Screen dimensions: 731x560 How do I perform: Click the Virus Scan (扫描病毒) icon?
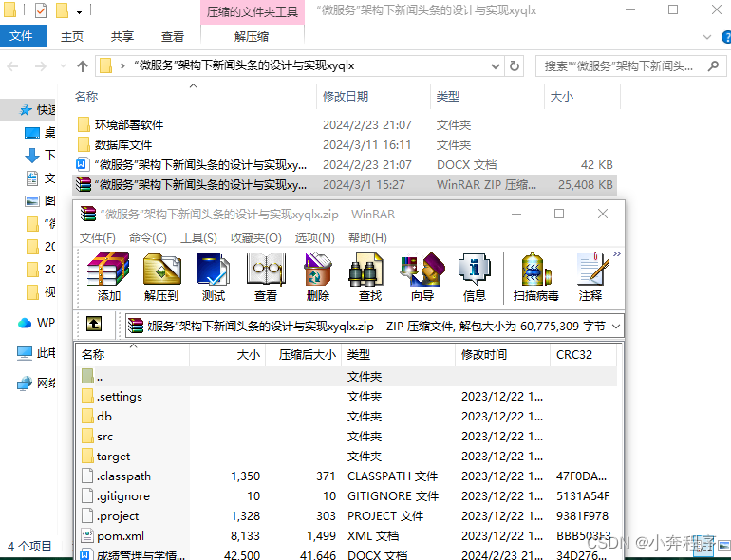pyautogui.click(x=536, y=277)
